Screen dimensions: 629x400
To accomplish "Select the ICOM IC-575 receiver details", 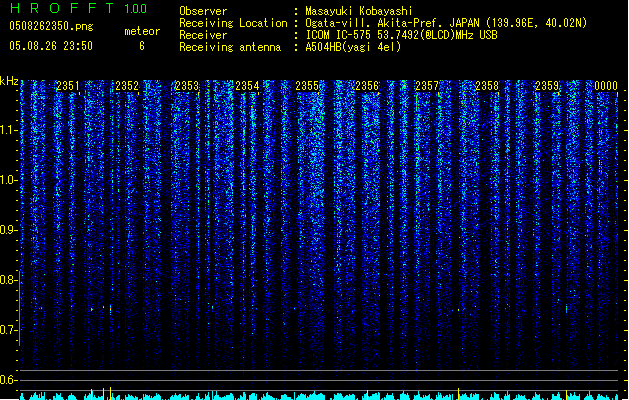I will (x=402, y=35).
